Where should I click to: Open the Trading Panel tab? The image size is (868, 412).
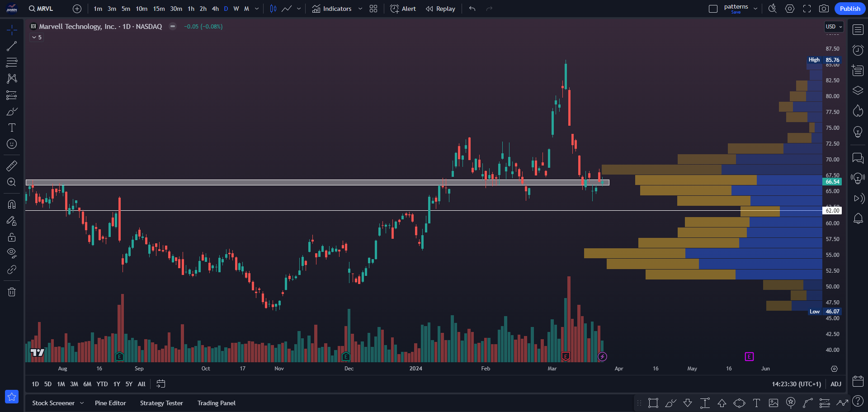click(x=217, y=403)
